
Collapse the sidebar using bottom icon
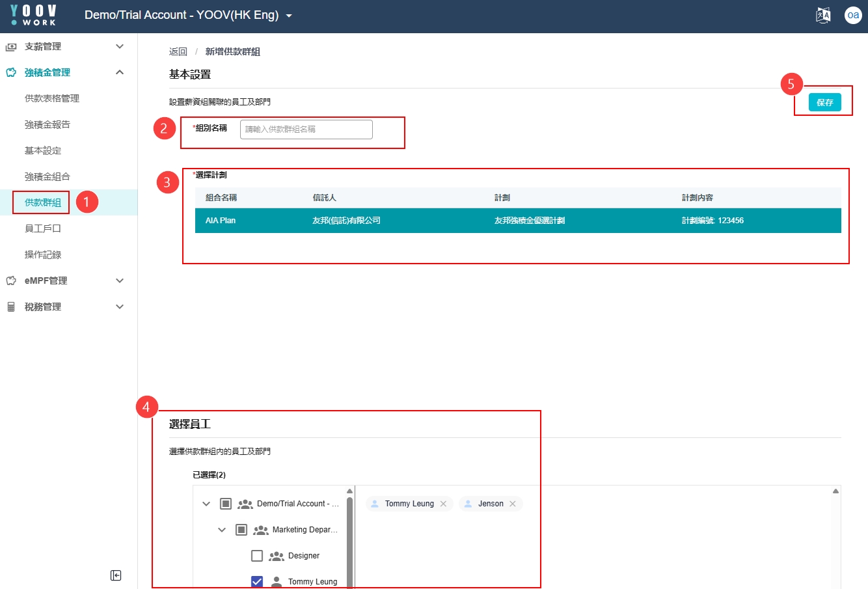point(116,575)
